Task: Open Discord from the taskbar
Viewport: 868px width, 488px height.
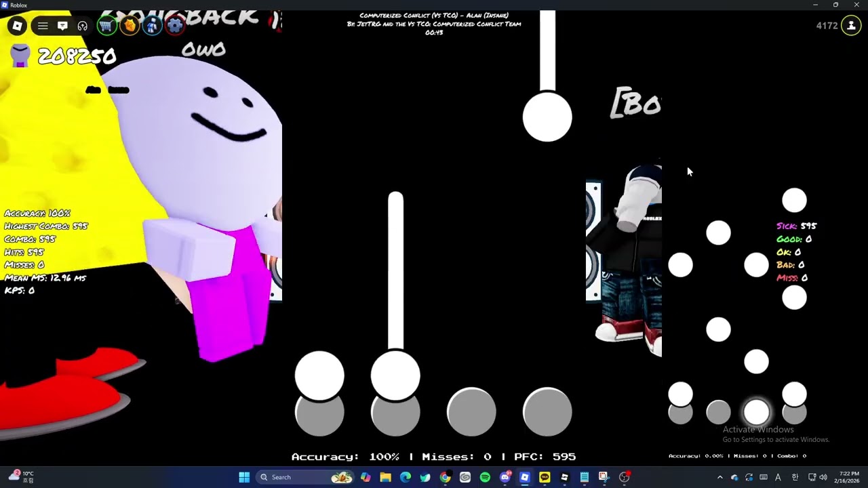Action: tap(505, 477)
